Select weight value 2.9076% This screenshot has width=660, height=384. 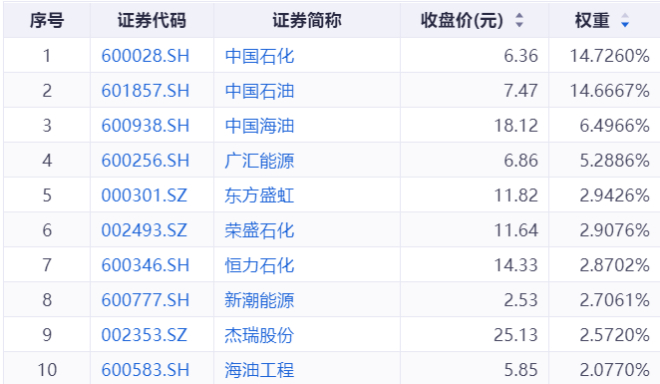point(615,230)
